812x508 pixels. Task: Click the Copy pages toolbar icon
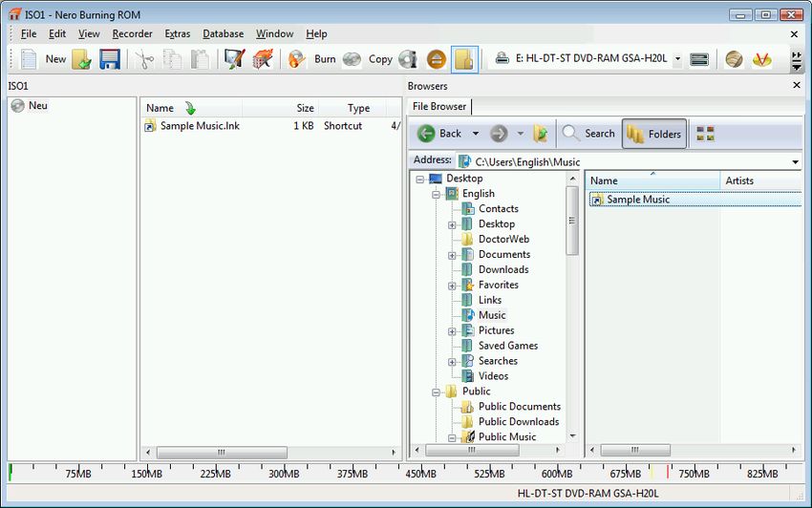(x=172, y=59)
